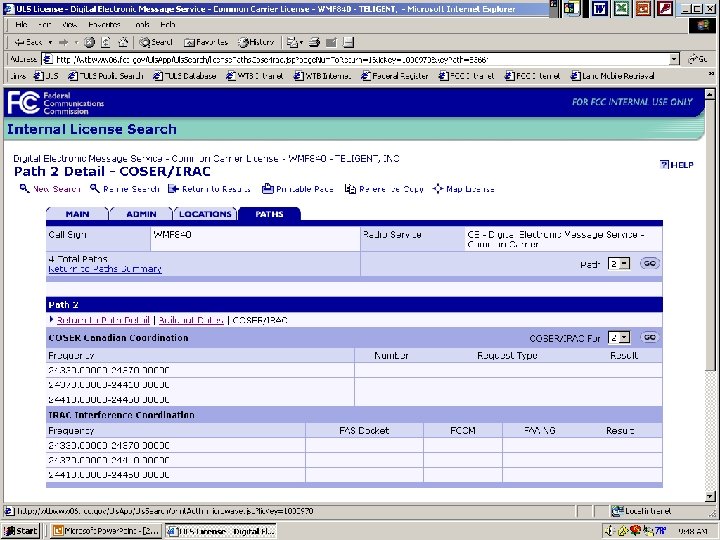
Task: Click the taskbar clock
Action: pos(692,531)
